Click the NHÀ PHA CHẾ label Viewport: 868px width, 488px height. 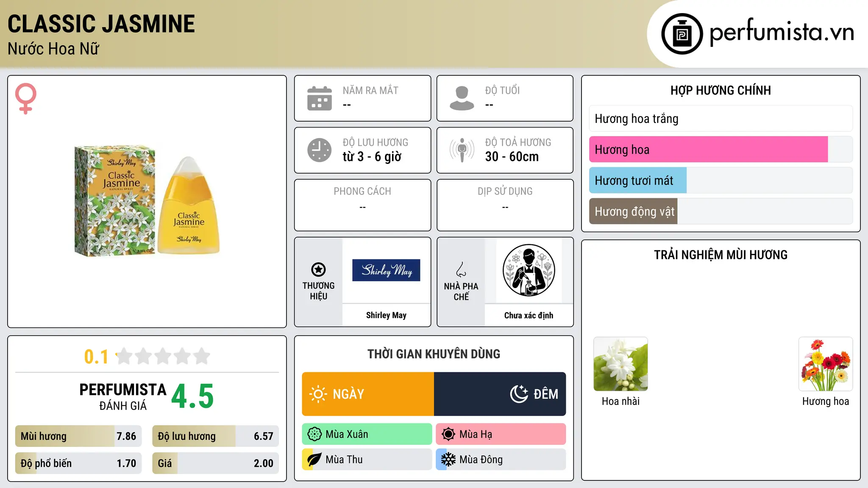(x=461, y=291)
